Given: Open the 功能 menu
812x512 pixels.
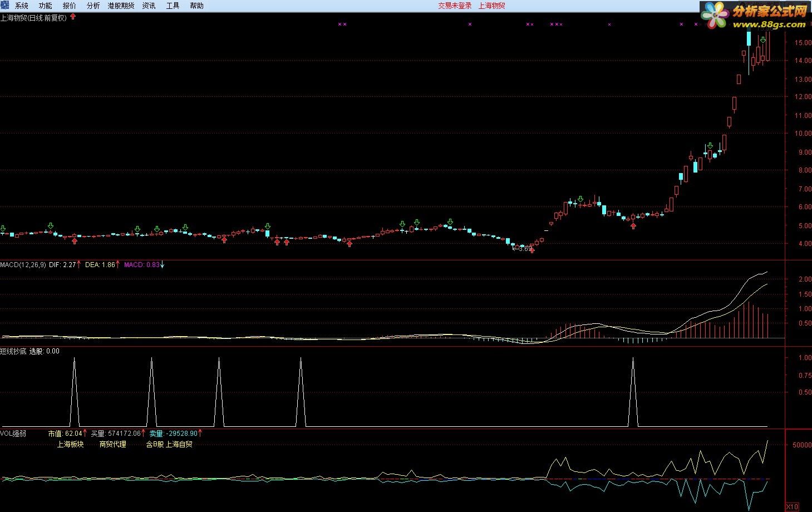Looking at the screenshot, I should coord(46,6).
